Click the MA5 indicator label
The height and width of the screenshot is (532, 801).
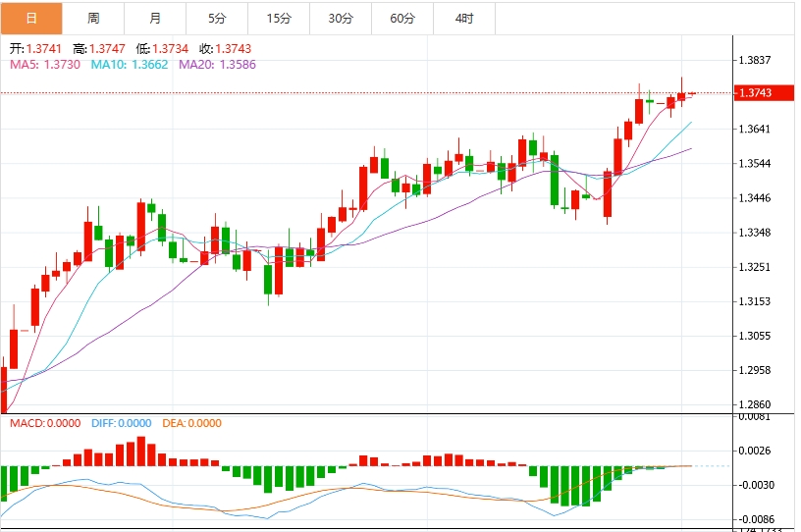click(x=45, y=64)
